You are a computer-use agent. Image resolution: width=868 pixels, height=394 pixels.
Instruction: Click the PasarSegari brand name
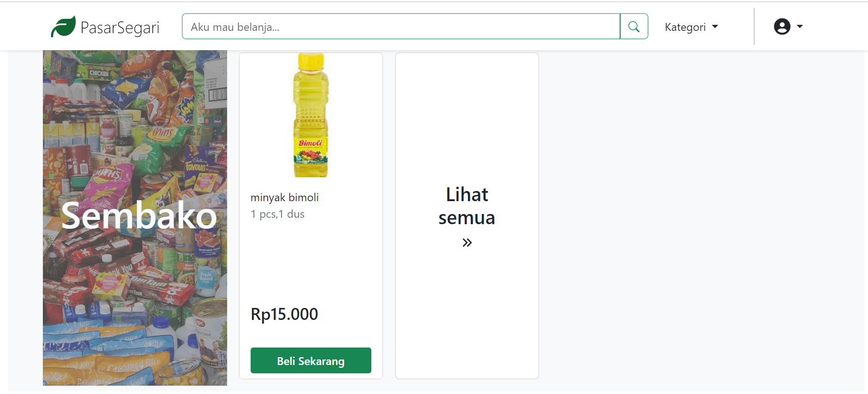(x=120, y=27)
